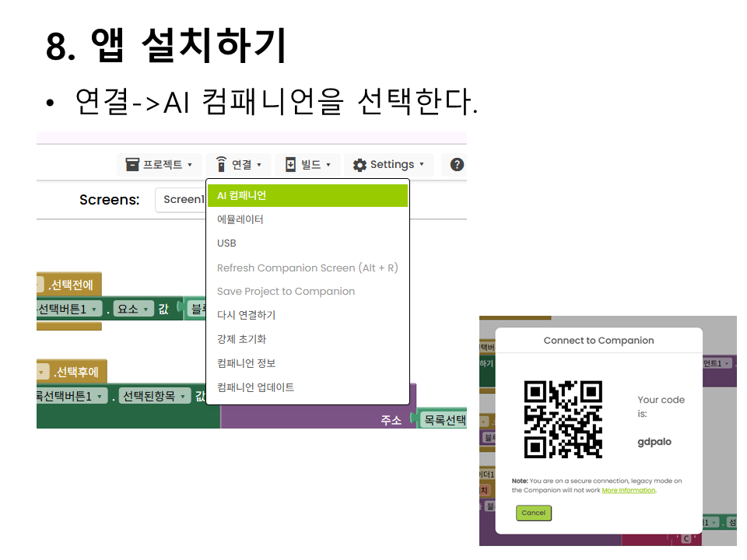Expand the 선택된항목 block dropdown

pos(154,396)
